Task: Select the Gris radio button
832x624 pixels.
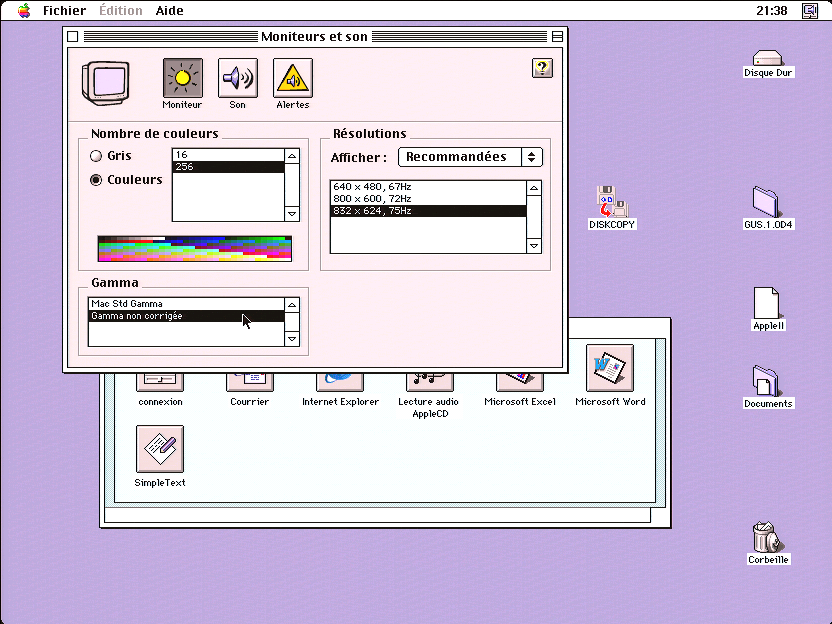Action: coord(96,156)
